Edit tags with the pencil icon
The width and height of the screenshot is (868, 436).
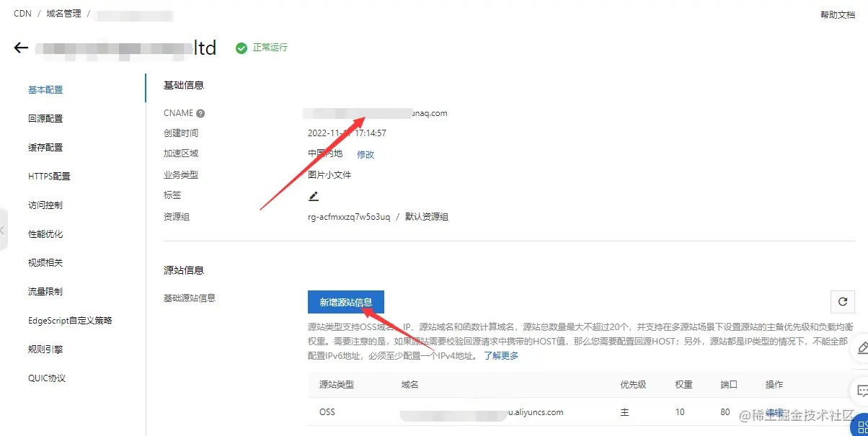point(314,196)
